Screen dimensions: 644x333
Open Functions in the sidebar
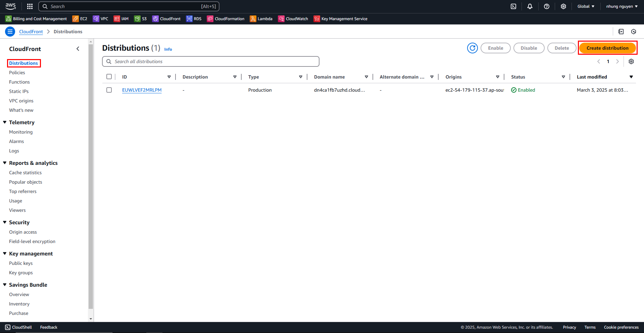[x=19, y=82]
